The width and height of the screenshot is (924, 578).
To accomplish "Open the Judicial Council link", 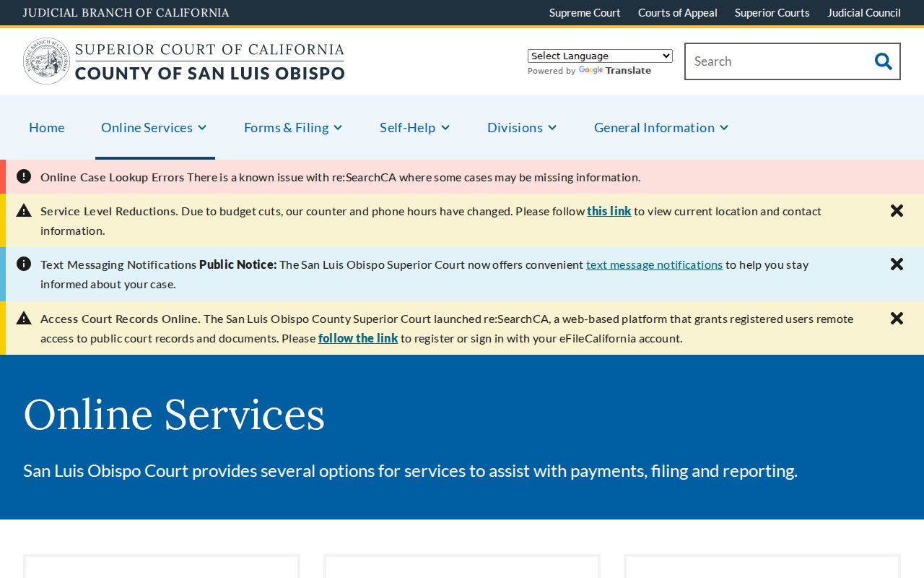I will (x=864, y=13).
